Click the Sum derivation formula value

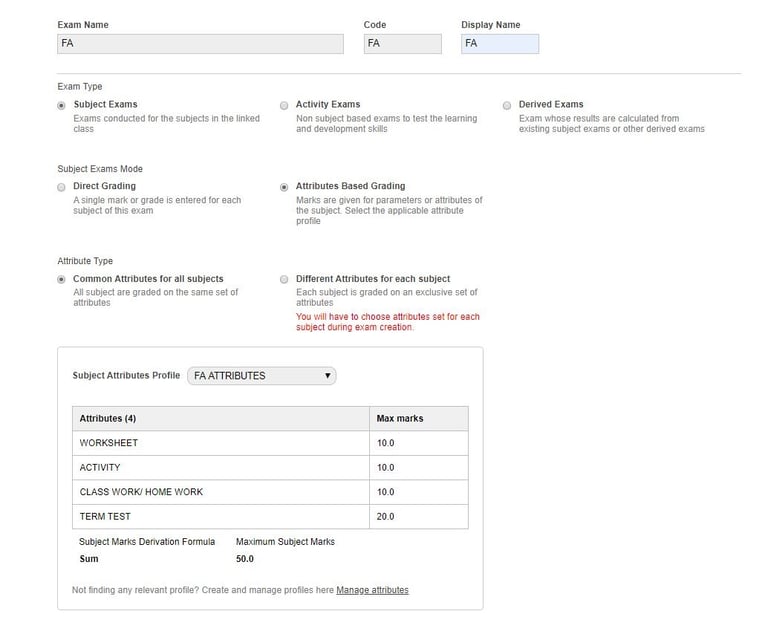point(89,559)
